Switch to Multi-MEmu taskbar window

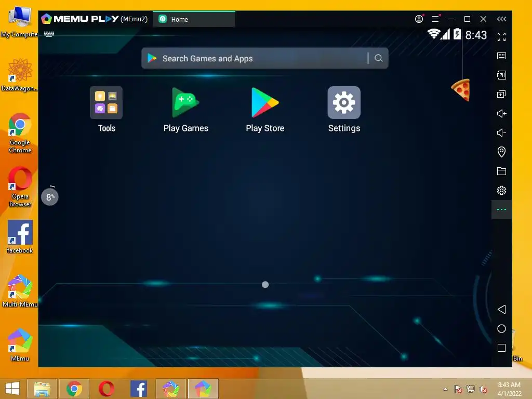(170, 389)
